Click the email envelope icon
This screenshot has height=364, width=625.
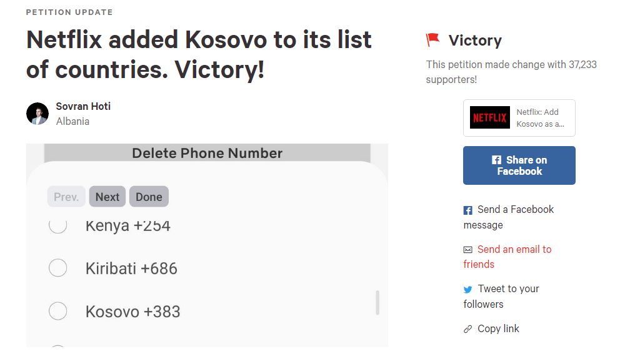467,250
